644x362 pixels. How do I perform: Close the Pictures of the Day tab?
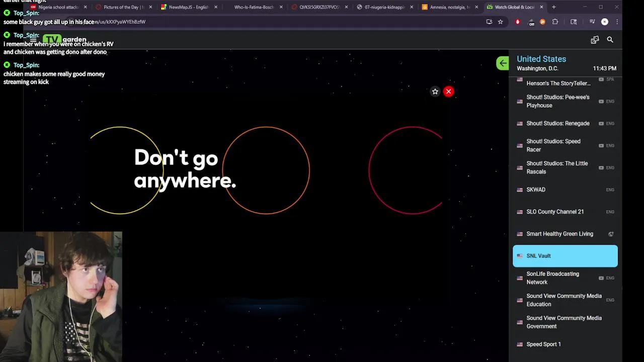pyautogui.click(x=150, y=7)
